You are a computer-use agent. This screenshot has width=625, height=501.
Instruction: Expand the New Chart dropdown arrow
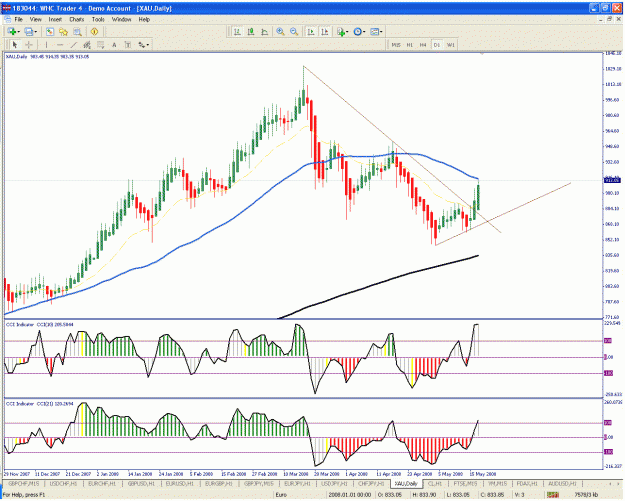tap(19, 32)
